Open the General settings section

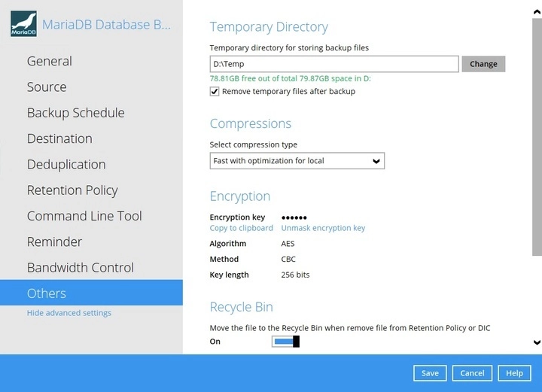click(x=50, y=61)
